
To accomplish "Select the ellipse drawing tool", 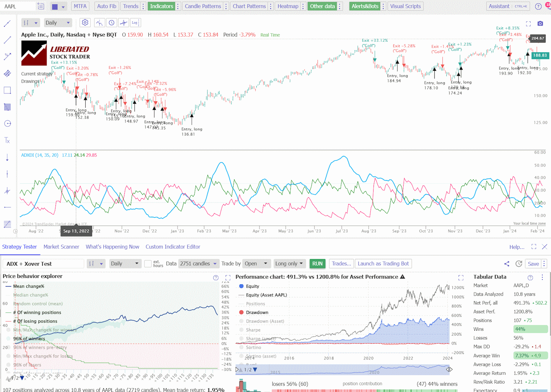I will click(x=7, y=123).
